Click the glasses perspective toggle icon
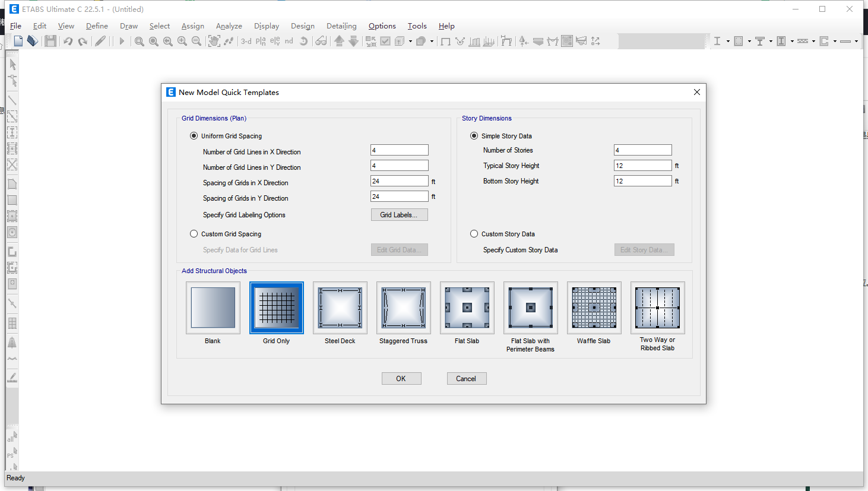Screen dimensions: 868x491 (x=321, y=41)
